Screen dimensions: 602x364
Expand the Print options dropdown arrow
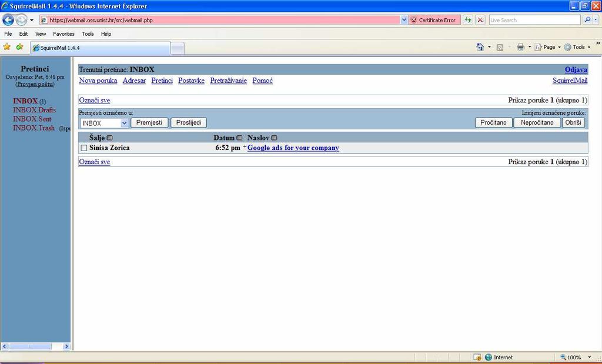(530, 47)
